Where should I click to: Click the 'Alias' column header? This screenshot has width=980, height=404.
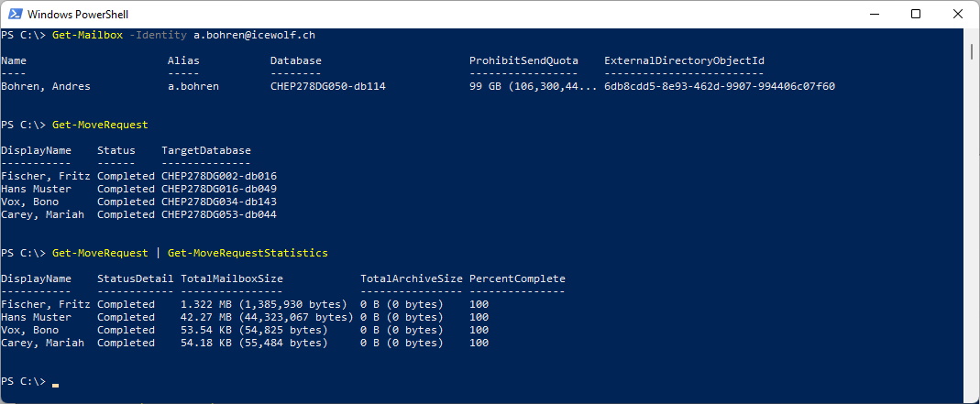coord(183,60)
